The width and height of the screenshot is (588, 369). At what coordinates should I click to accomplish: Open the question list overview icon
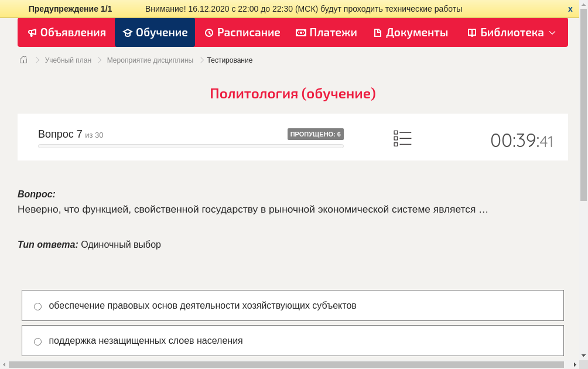[x=402, y=138]
